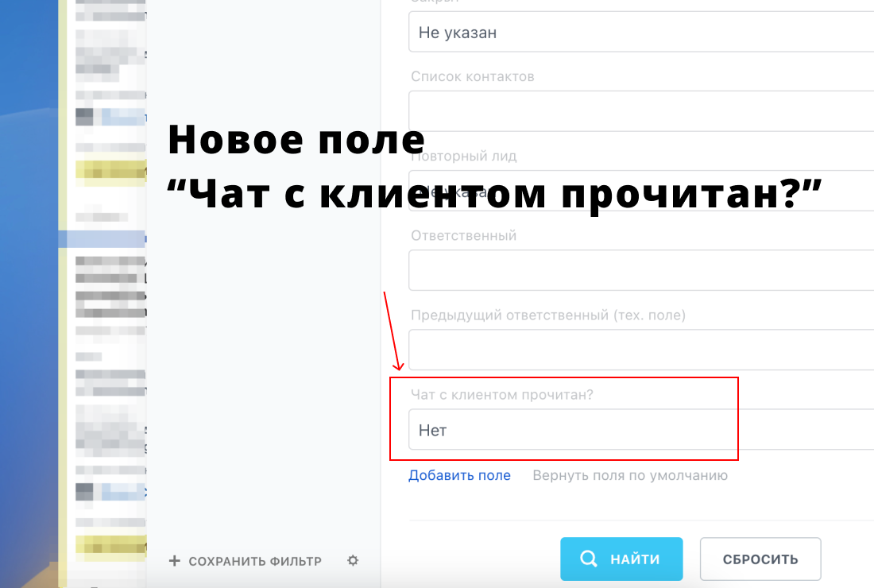Click the magnifying glass icon in the Найти button
This screenshot has height=588, width=874.
(589, 559)
